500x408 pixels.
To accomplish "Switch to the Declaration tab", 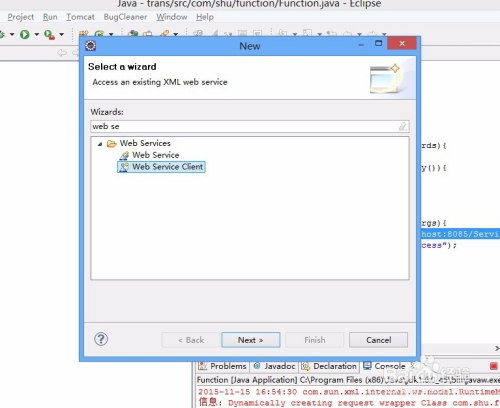I will pos(329,366).
